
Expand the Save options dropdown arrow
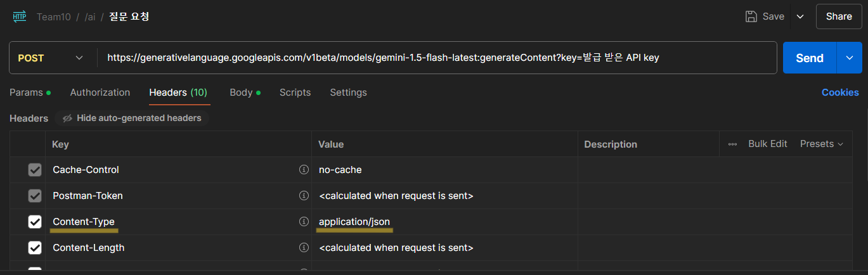click(x=800, y=16)
